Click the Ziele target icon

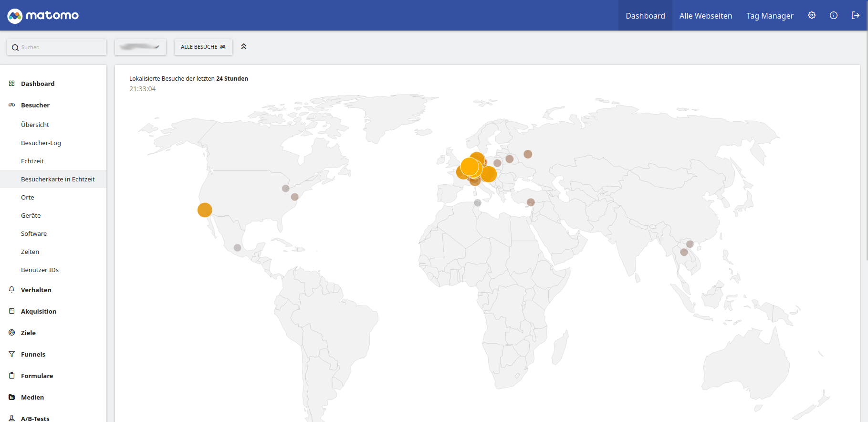point(12,332)
